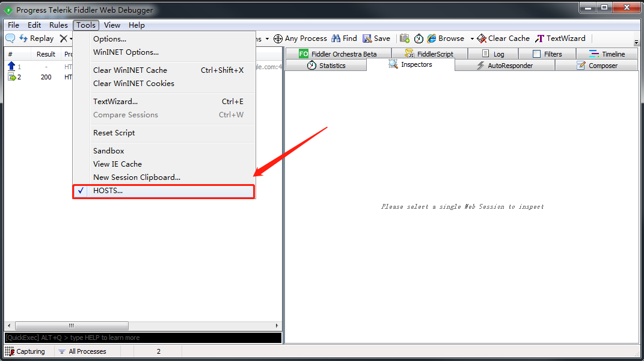Image resolution: width=644 pixels, height=361 pixels.
Task: Select New Session Clipboard... menu entry
Action: tap(164, 177)
